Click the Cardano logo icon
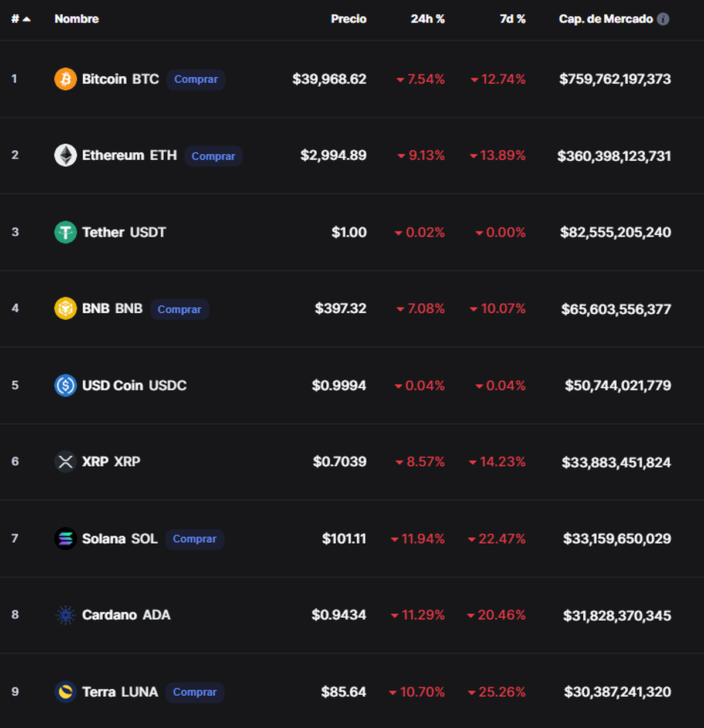This screenshot has width=704, height=728. click(x=65, y=615)
